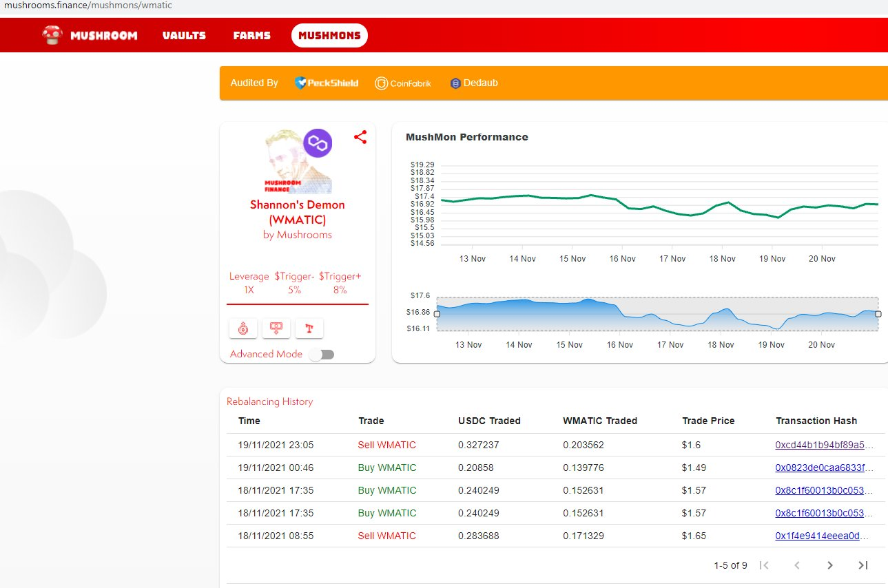Click the WMATIC value 0.203562
Viewport: 888px width, 588px height.
pos(583,445)
